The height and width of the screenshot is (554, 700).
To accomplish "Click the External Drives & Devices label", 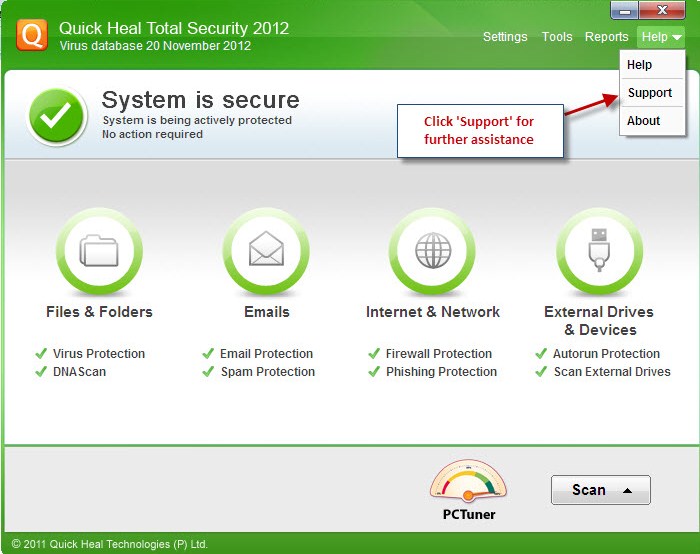I will (x=599, y=321).
